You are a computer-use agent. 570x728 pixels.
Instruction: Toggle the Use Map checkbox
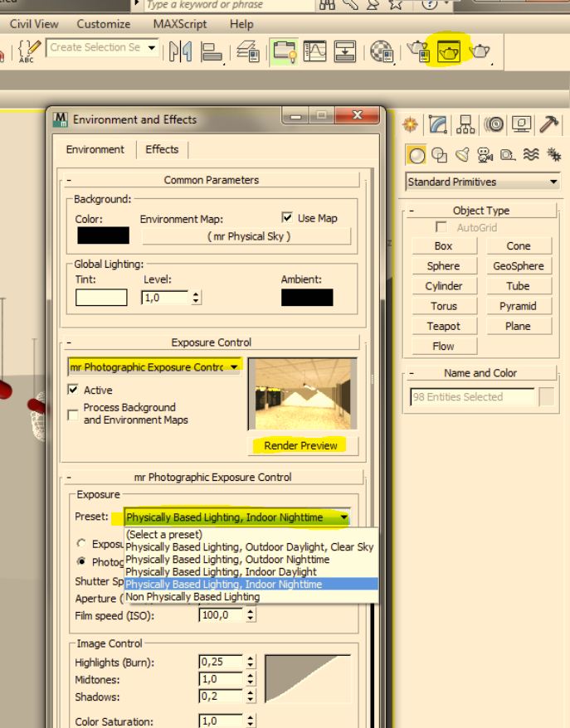coord(287,217)
